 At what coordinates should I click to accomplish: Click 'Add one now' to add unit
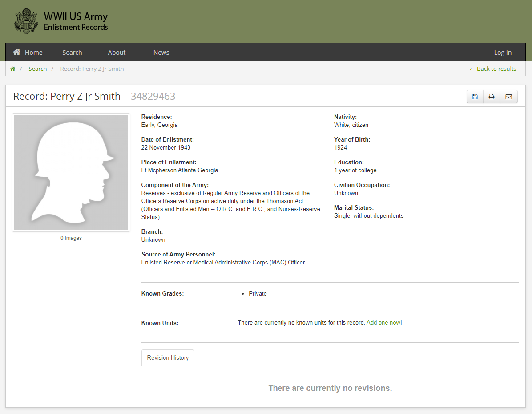[383, 323]
